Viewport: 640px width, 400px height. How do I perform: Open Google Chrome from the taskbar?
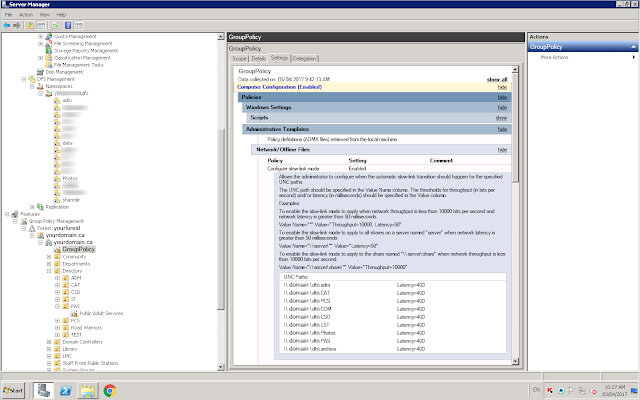(x=109, y=391)
